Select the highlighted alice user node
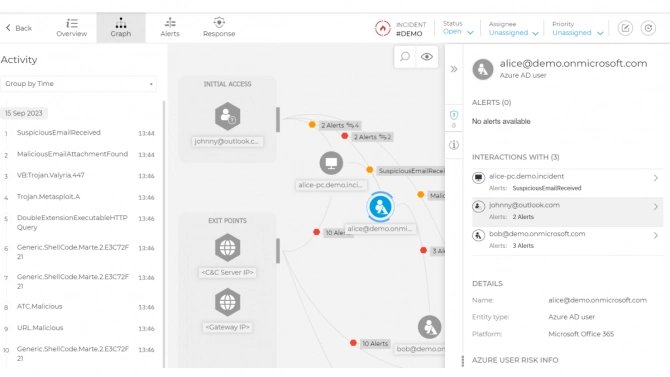The image size is (670, 377). click(x=380, y=207)
